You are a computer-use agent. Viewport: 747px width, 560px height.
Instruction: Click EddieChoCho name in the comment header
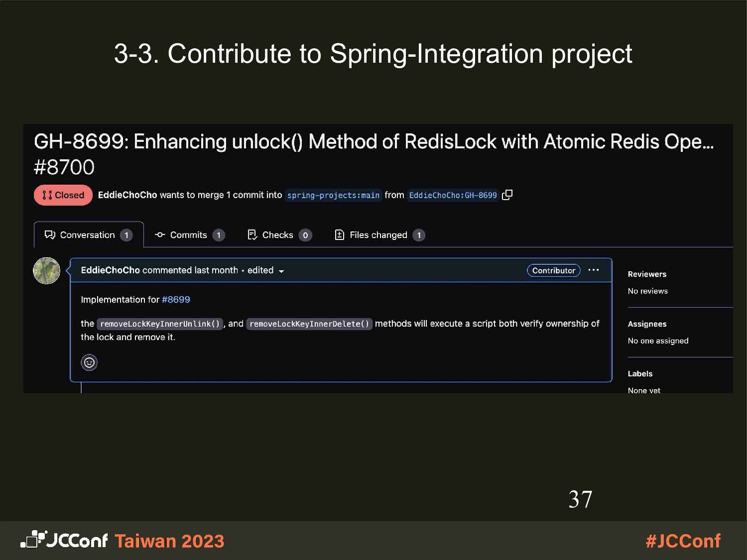[110, 270]
